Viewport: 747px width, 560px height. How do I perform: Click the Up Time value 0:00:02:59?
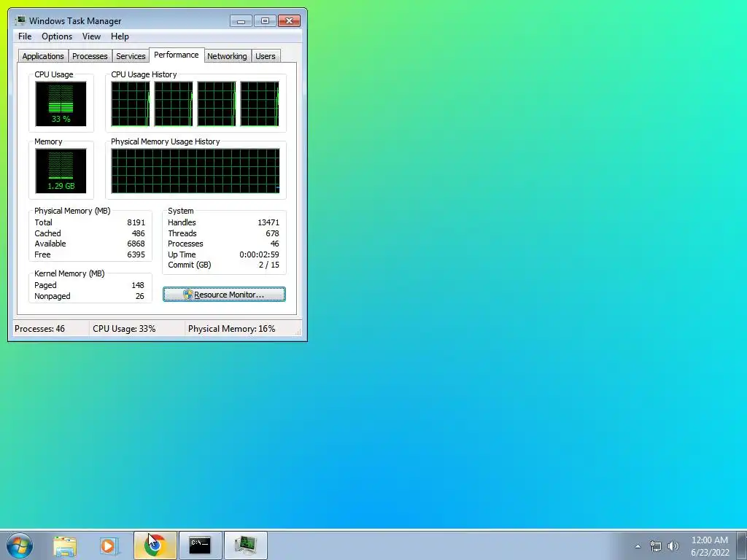(259, 254)
